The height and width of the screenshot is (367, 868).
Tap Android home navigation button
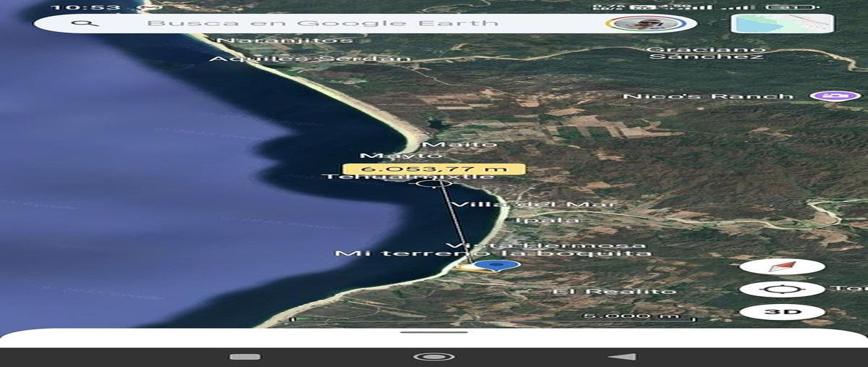[434, 356]
